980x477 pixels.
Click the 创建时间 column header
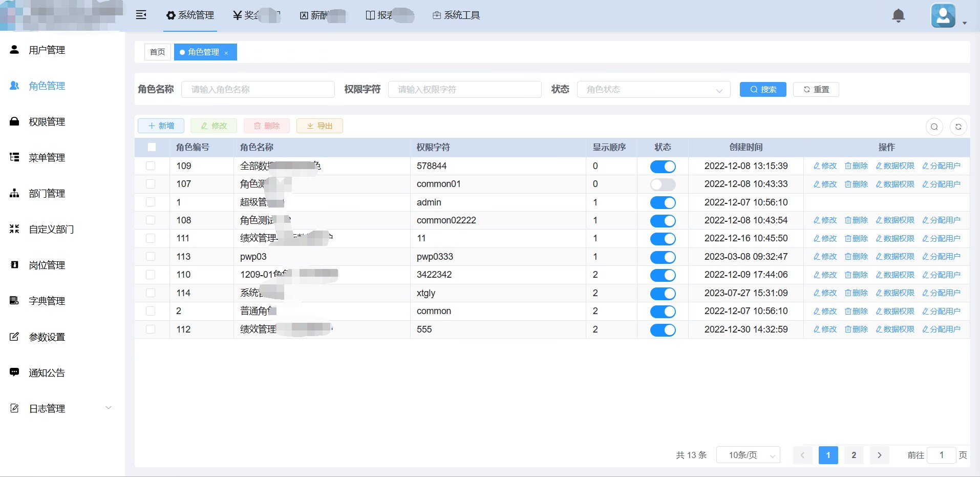(x=746, y=148)
